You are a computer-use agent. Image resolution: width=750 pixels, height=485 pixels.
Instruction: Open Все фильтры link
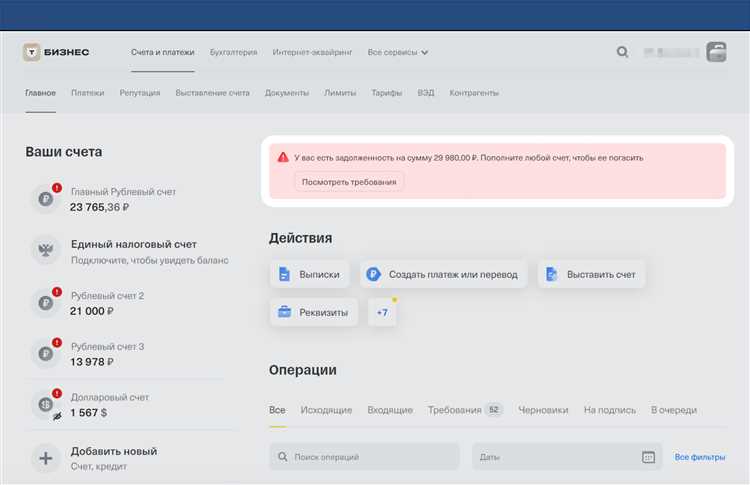pyautogui.click(x=700, y=457)
